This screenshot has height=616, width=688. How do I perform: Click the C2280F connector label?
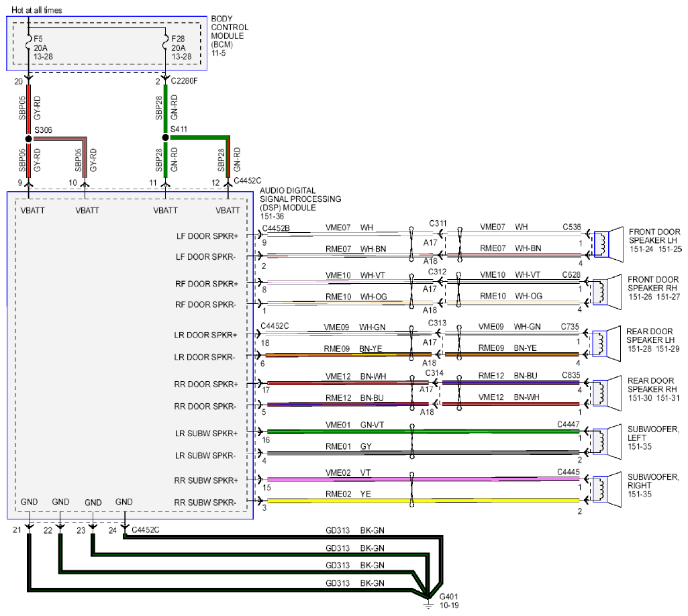185,81
